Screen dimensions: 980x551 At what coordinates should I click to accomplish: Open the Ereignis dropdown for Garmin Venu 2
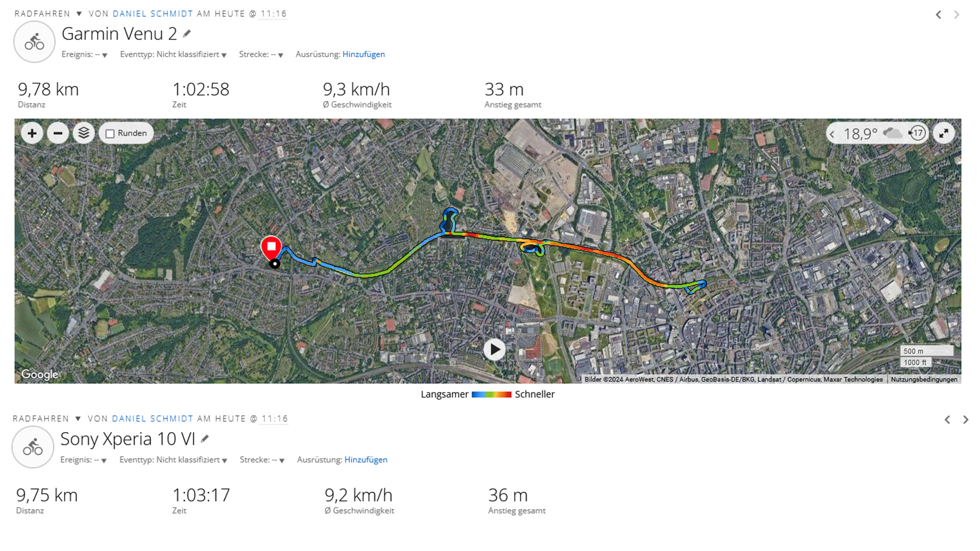pos(84,55)
